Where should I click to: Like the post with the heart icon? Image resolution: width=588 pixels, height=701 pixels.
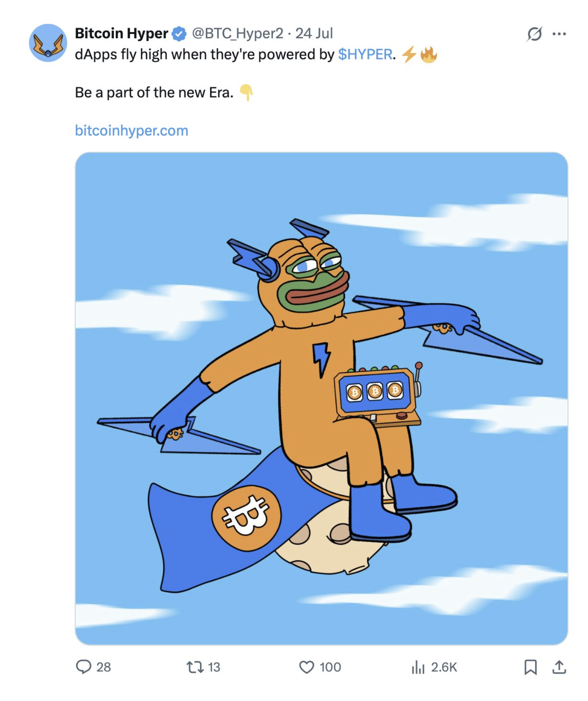pyautogui.click(x=306, y=667)
